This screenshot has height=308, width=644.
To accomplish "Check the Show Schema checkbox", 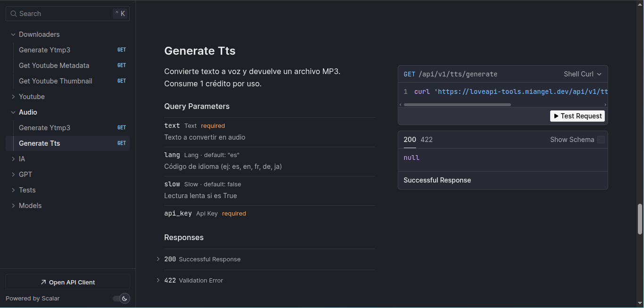I will click(x=600, y=140).
